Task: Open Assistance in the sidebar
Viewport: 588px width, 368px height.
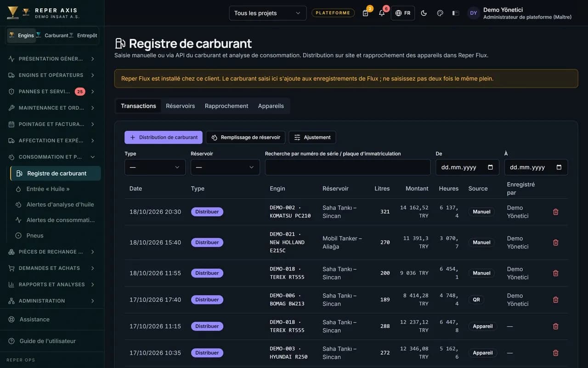Action: (52, 319)
